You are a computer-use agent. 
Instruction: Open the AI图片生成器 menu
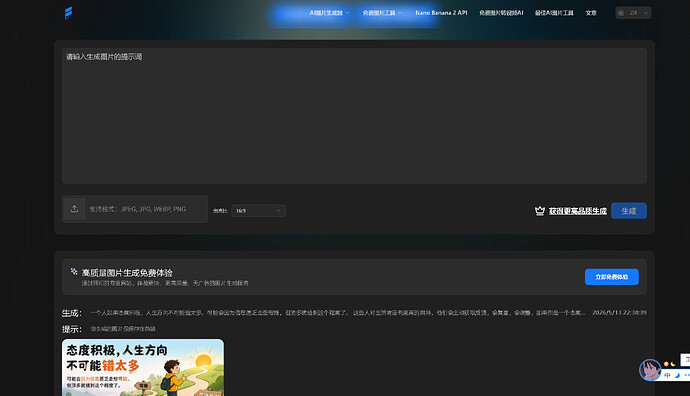pos(329,13)
